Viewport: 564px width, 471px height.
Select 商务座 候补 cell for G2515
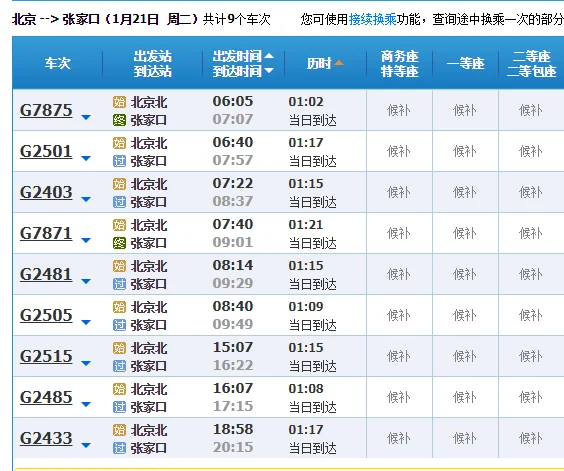[x=399, y=356]
